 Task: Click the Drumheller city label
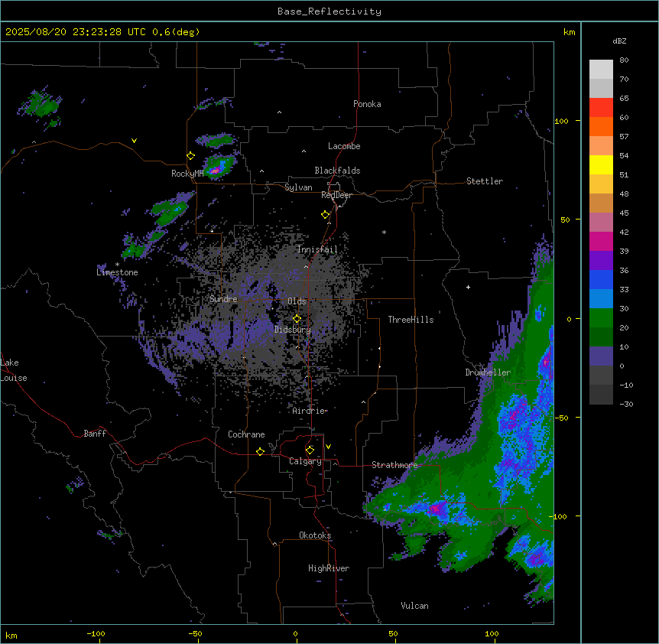488,372
